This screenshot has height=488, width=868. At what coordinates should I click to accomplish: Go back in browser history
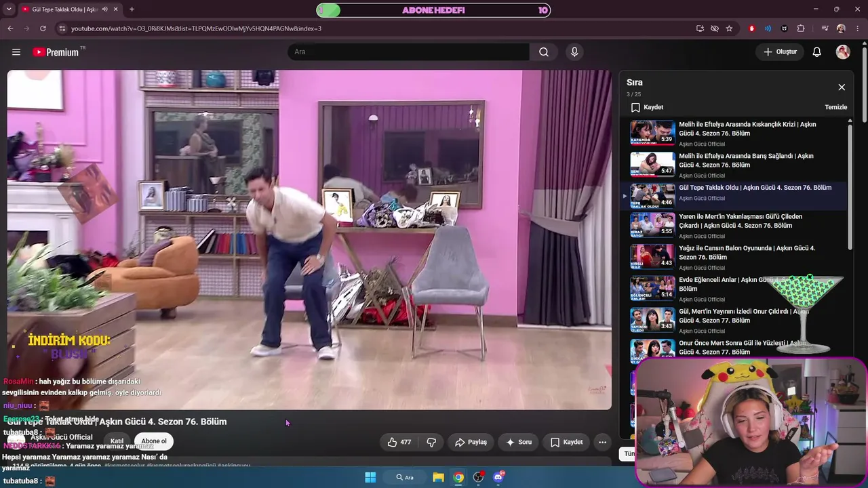click(x=10, y=28)
